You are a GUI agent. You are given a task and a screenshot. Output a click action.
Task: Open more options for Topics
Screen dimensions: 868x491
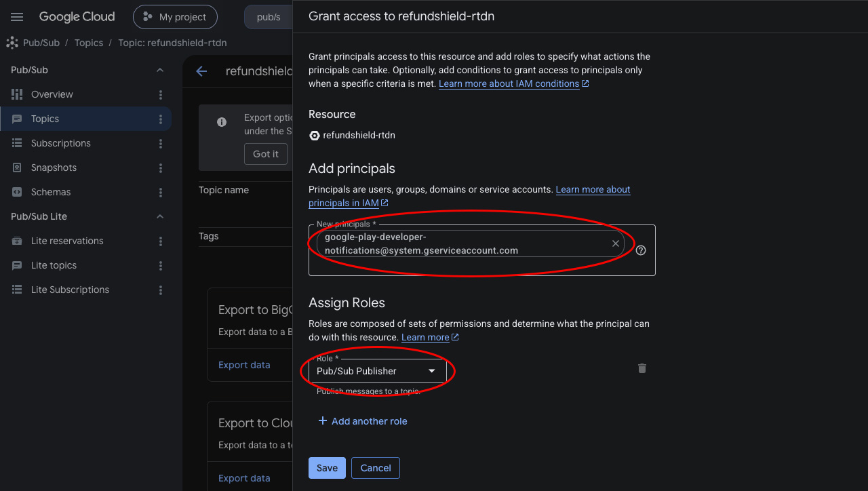tap(161, 119)
